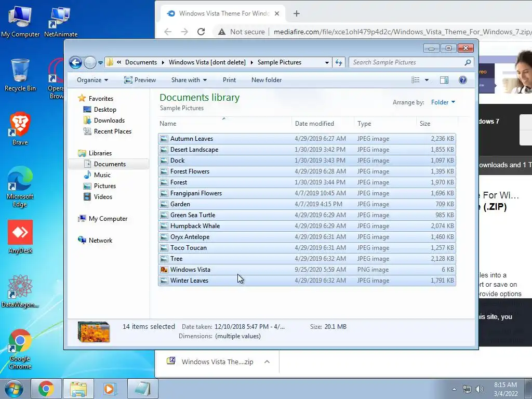Open the recent locations dropdown arrow
The width and height of the screenshot is (532, 399).
tap(100, 63)
